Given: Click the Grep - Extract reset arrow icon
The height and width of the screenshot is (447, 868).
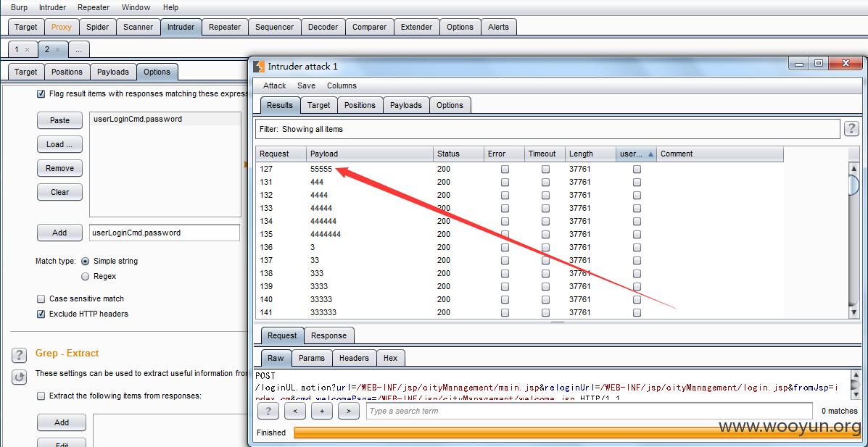Looking at the screenshot, I should [20, 377].
